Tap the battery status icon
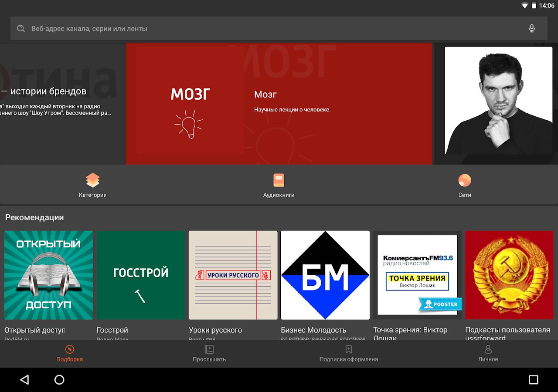Image resolution: width=558 pixels, height=392 pixels. click(534, 6)
